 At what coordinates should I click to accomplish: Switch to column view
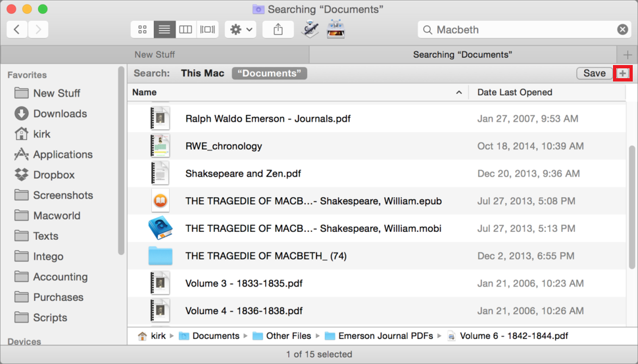(185, 30)
